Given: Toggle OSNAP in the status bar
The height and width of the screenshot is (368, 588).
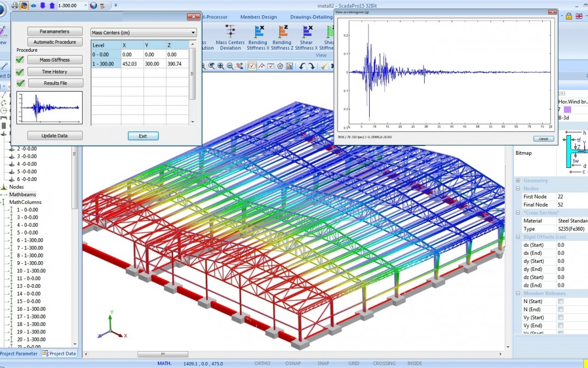Looking at the screenshot, I should [x=292, y=363].
